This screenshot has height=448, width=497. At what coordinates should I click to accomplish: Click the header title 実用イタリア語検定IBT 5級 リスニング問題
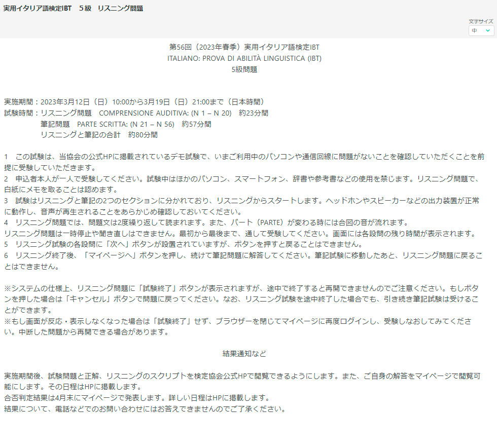(73, 9)
